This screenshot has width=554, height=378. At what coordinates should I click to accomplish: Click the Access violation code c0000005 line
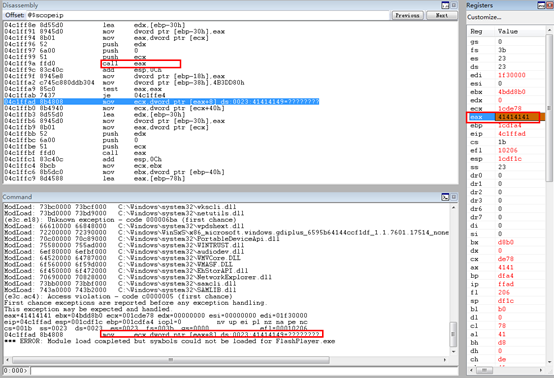point(118,296)
